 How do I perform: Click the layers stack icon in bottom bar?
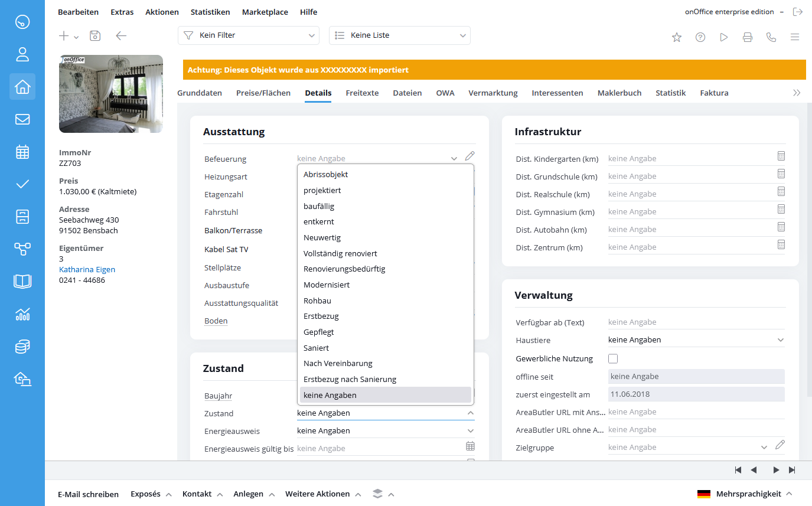pos(378,494)
